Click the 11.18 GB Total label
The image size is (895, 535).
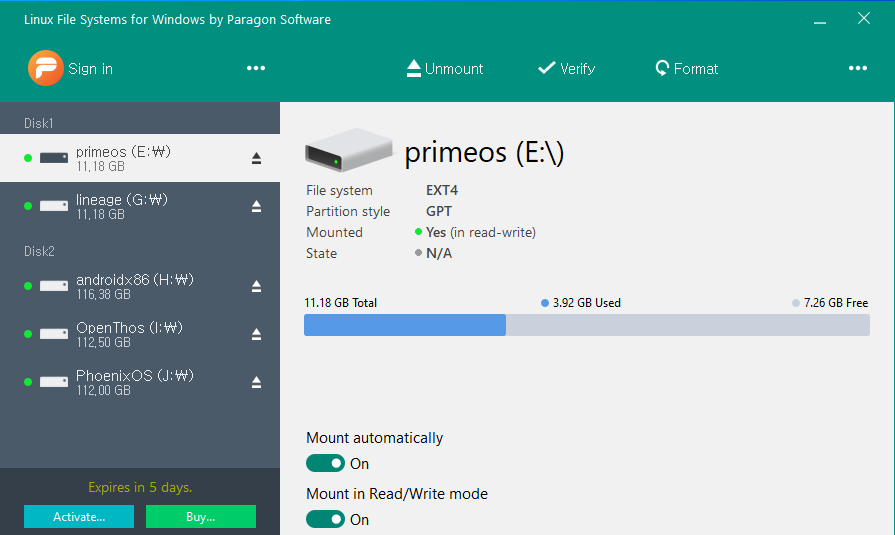(x=340, y=303)
